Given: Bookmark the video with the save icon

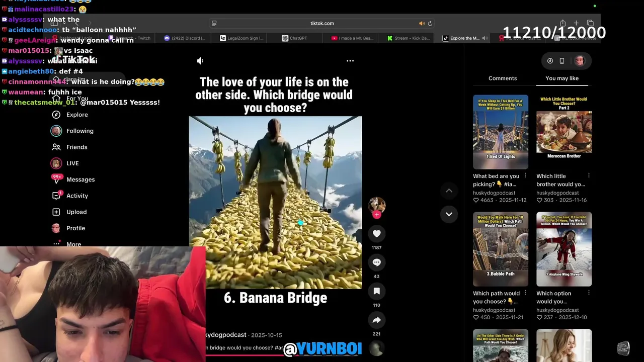Looking at the screenshot, I should coord(376,291).
